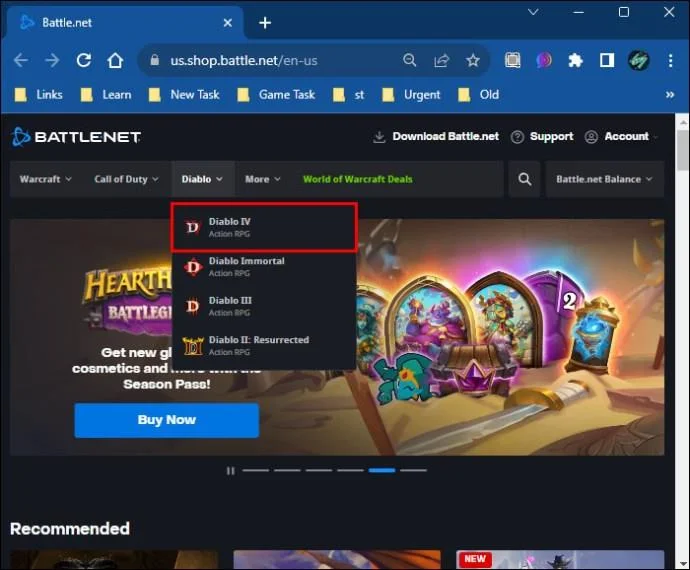Click the Battle.net logo in the site header
690x570 pixels.
point(76,137)
